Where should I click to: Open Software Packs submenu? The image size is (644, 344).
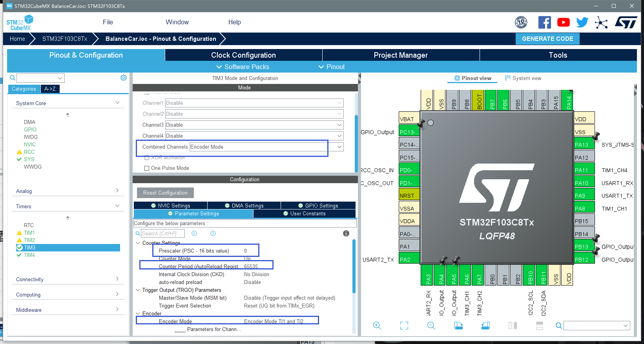243,67
